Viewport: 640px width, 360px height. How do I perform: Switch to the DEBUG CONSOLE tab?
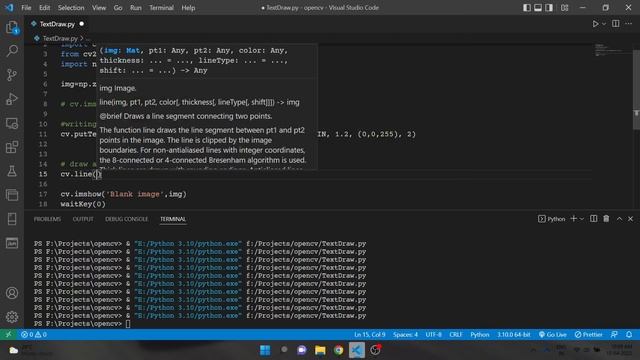127,219
